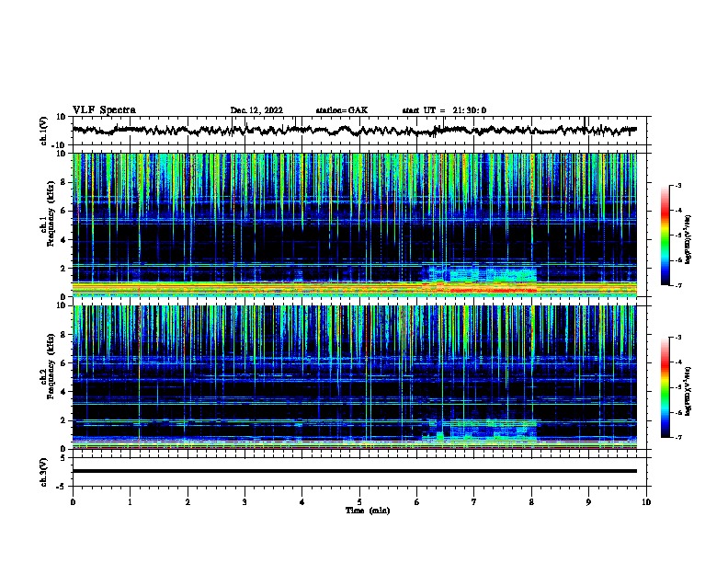Click the "-3" label on ch.2 color bar
The image size is (728, 563).
[677, 338]
